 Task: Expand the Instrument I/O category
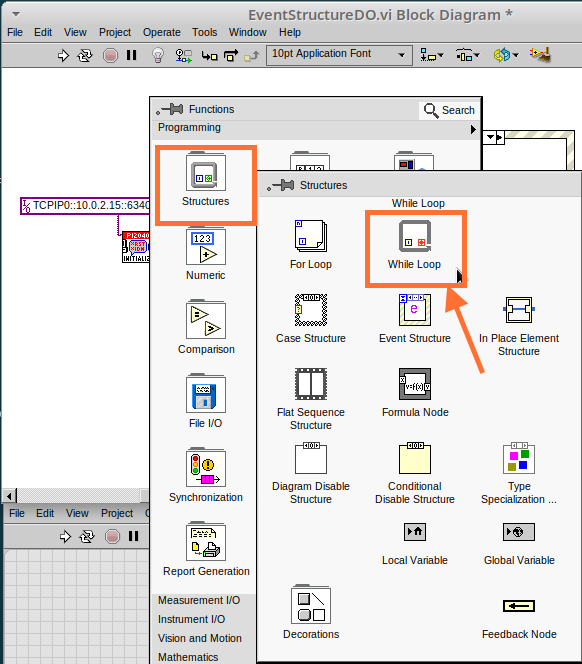coord(191,619)
